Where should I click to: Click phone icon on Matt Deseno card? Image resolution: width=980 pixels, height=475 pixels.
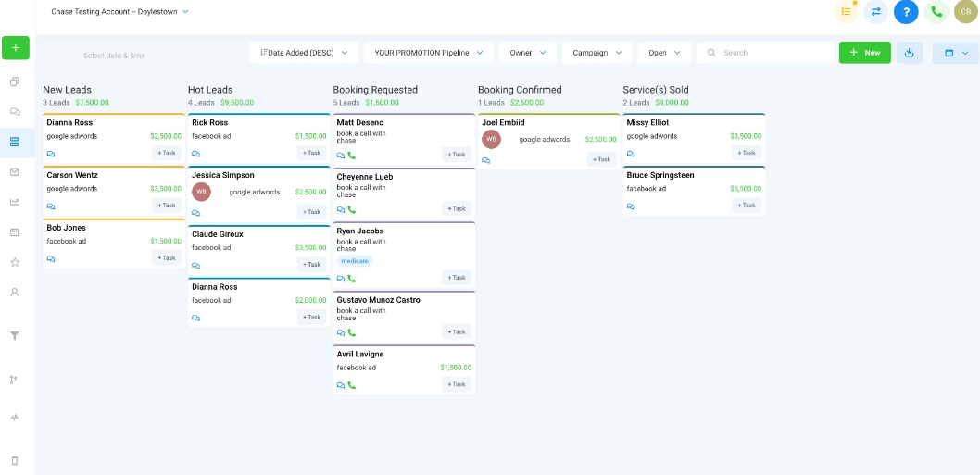(x=351, y=156)
